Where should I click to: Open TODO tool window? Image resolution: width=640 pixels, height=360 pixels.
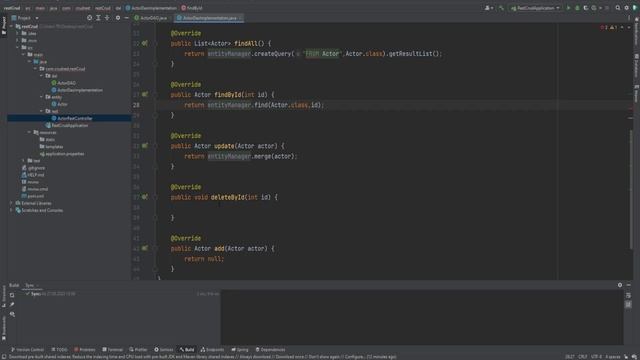pos(59,350)
